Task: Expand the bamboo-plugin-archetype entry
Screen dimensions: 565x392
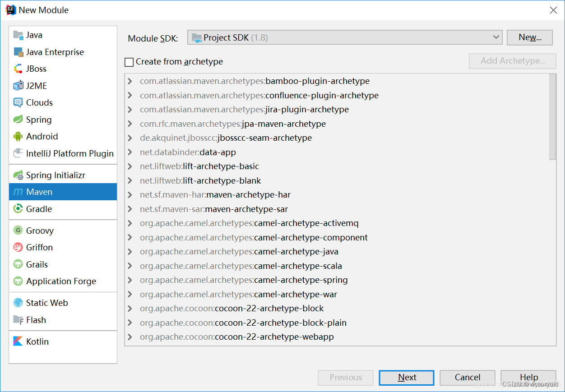Action: coord(130,81)
